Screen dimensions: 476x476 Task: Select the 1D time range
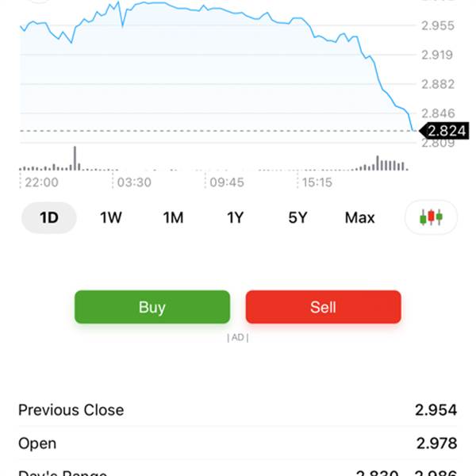point(49,217)
